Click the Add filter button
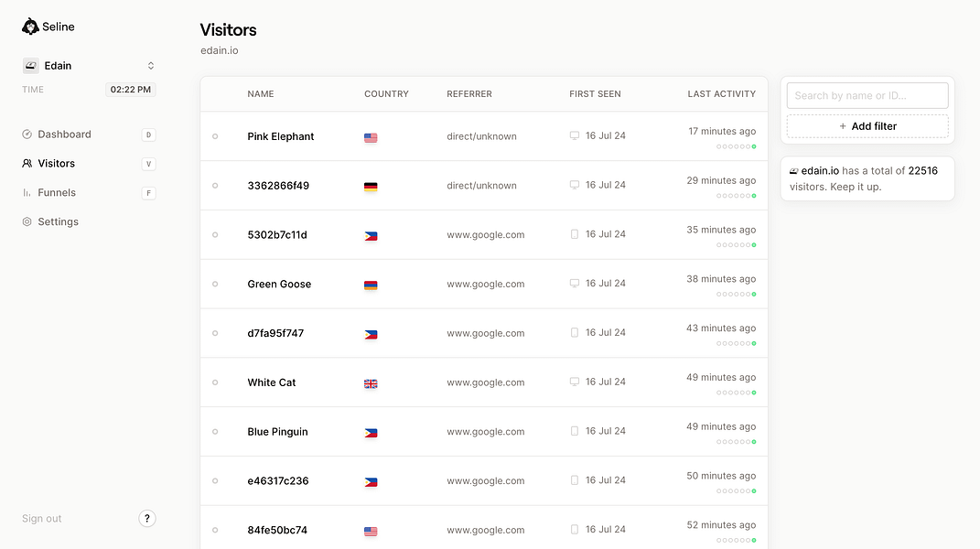 pos(867,126)
